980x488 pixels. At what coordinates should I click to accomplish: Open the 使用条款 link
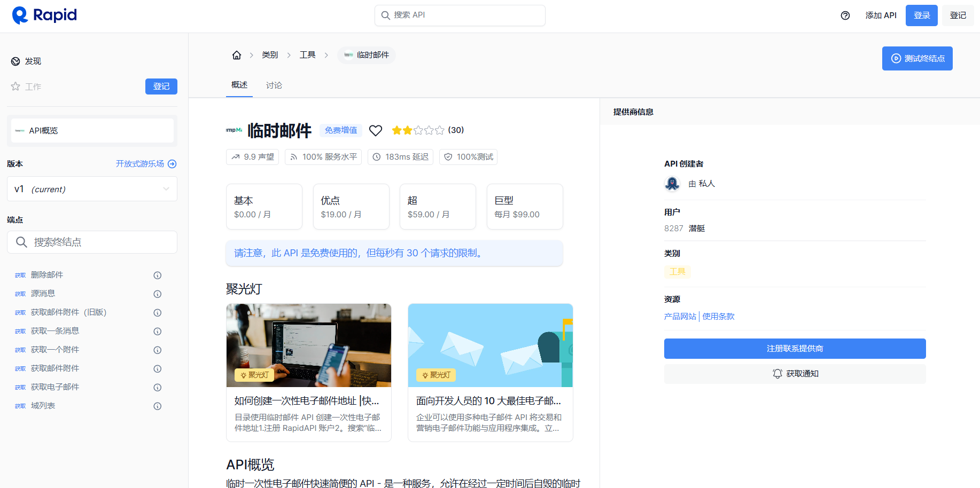(718, 317)
